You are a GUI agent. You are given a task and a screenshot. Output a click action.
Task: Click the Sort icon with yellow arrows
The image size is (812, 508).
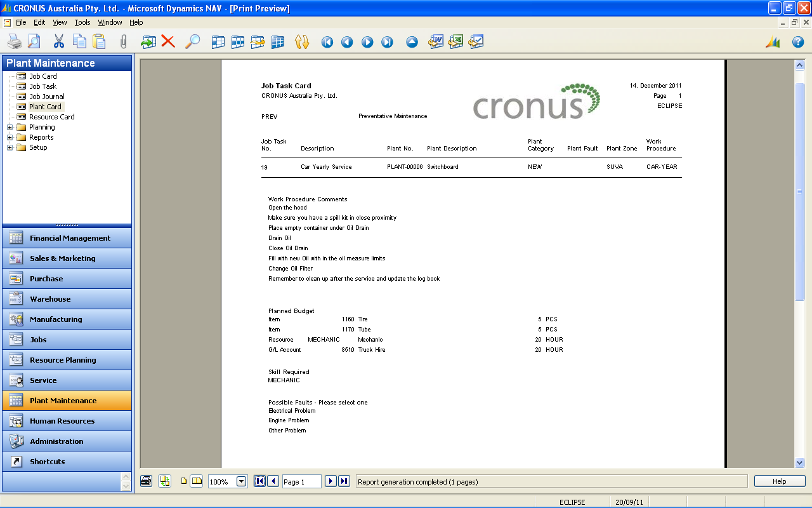[x=302, y=42]
